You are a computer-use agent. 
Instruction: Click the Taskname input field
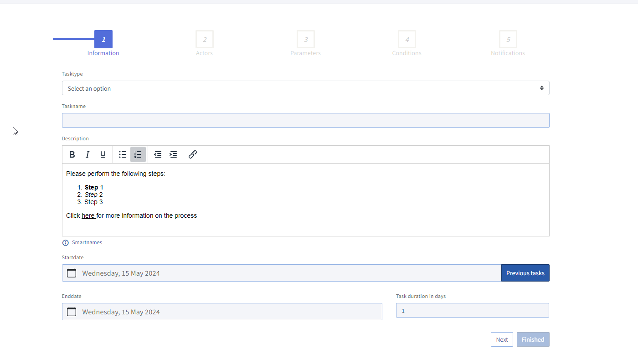(x=305, y=120)
